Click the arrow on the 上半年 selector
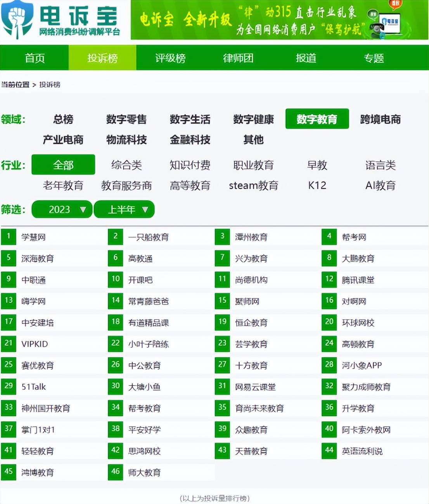Screen dimensions: 429x504 145,210
